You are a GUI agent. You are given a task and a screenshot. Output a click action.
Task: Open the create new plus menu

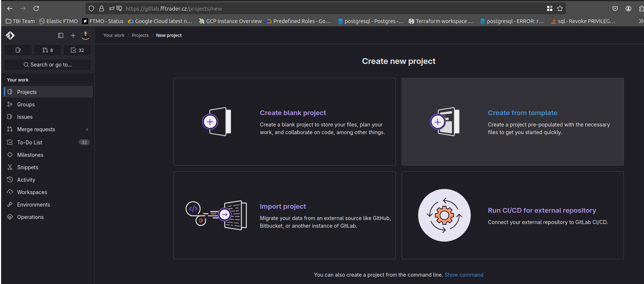pyautogui.click(x=73, y=35)
